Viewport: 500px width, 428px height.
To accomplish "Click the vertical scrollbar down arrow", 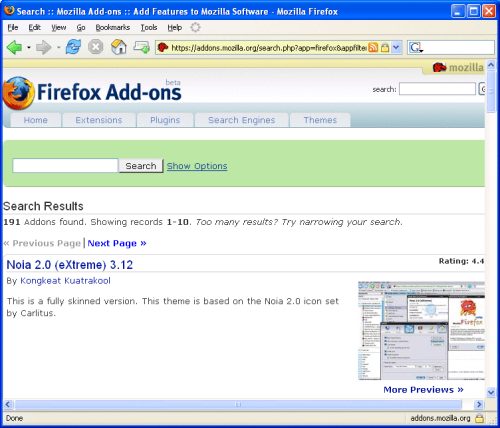I will pyautogui.click(x=491, y=392).
